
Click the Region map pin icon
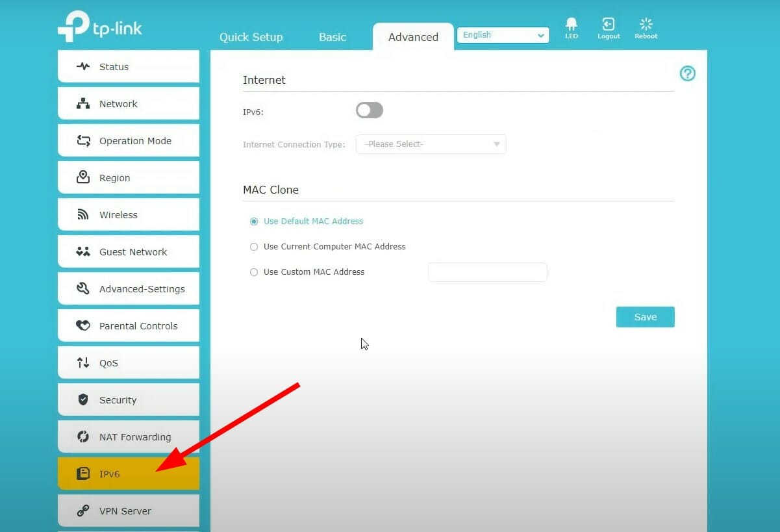pyautogui.click(x=83, y=177)
